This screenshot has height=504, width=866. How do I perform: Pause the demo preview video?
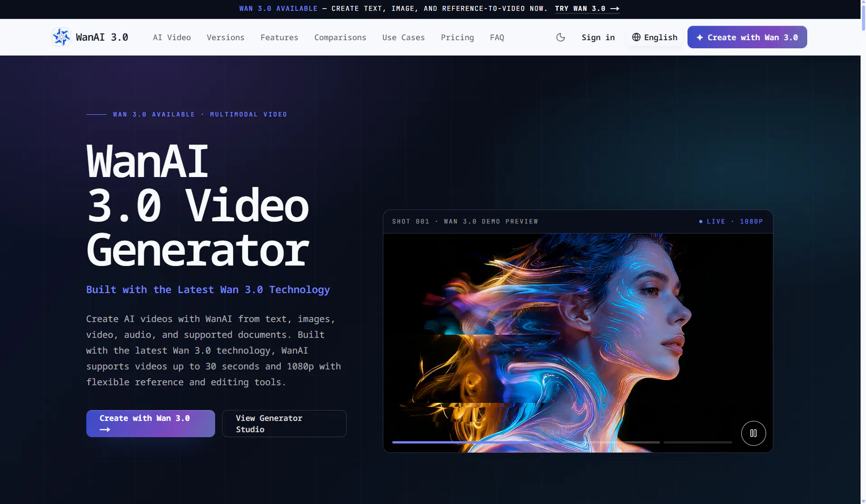[753, 433]
